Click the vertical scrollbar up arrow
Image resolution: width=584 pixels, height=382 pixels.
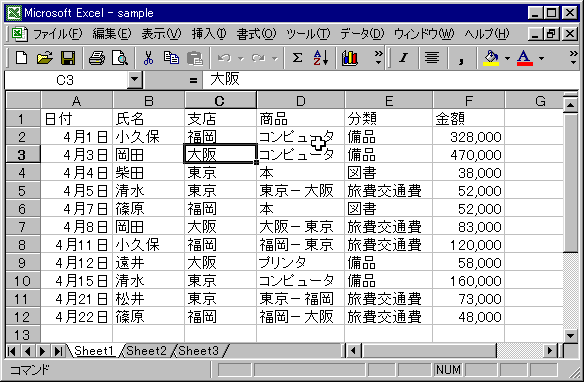571,105
